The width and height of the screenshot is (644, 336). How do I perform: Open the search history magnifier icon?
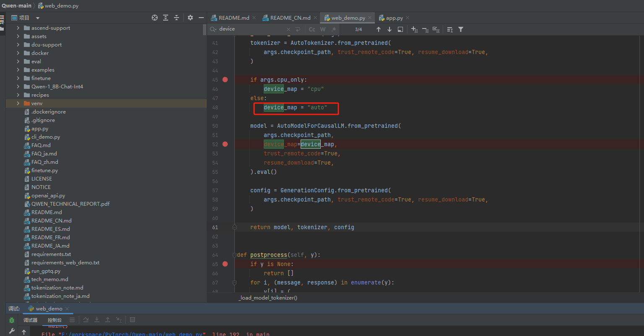click(x=213, y=29)
